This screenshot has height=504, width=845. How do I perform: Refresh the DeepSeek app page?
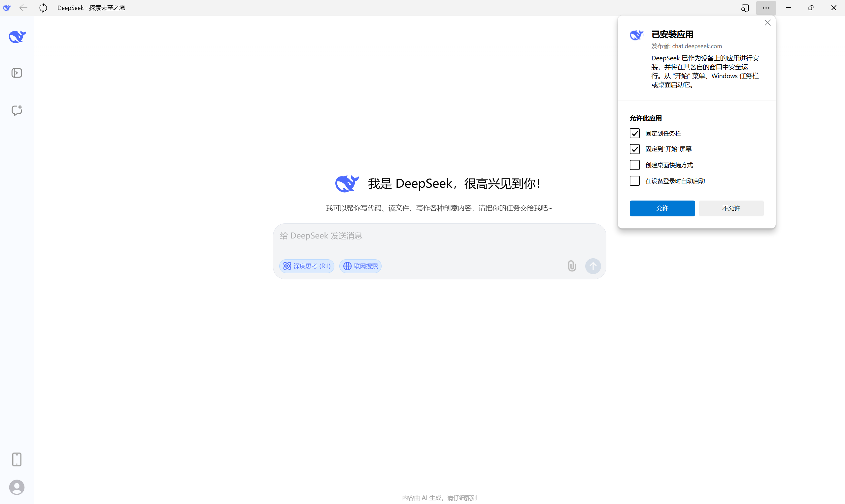coord(43,8)
